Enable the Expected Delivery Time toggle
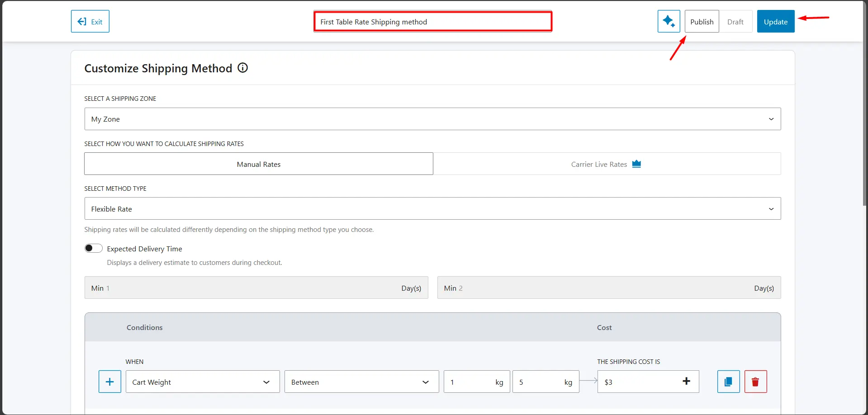The image size is (868, 415). (x=94, y=248)
